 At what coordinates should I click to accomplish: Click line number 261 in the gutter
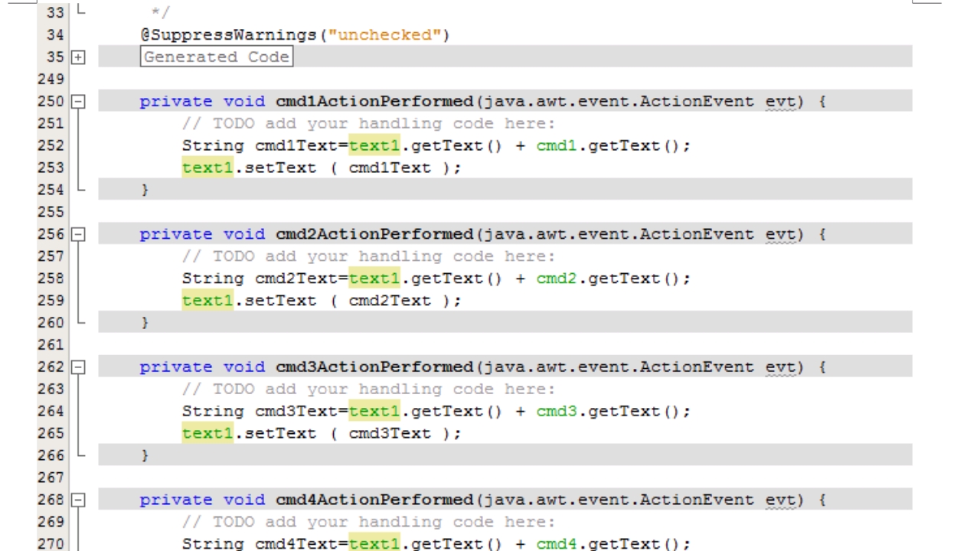[x=51, y=345]
